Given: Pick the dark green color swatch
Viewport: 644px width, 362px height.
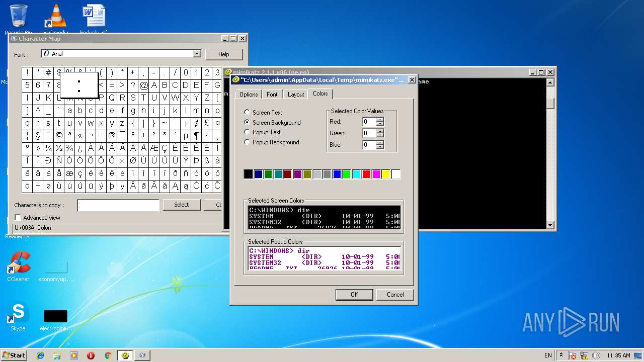Looking at the screenshot, I should tap(268, 174).
